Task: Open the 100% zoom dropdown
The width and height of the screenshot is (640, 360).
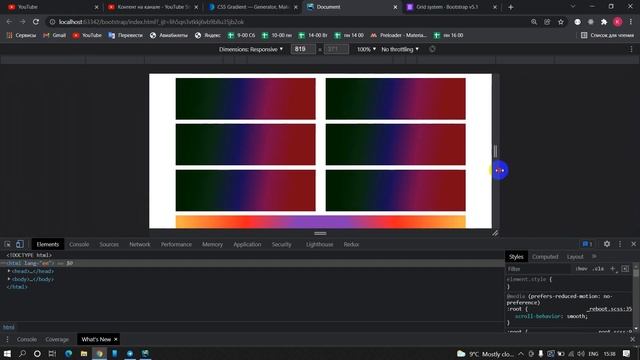Action: tap(366, 49)
